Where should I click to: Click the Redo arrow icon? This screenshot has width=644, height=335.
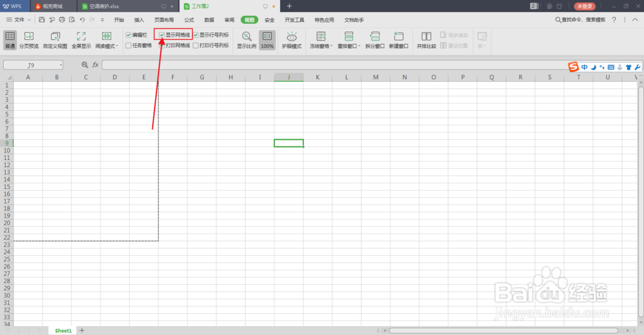[92, 20]
